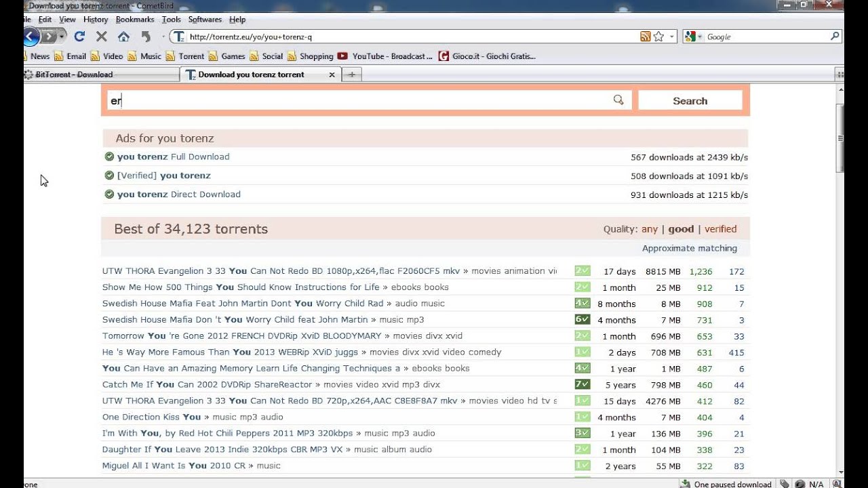Image resolution: width=868 pixels, height=488 pixels.
Task: Click the forward navigation arrow
Action: tap(50, 37)
